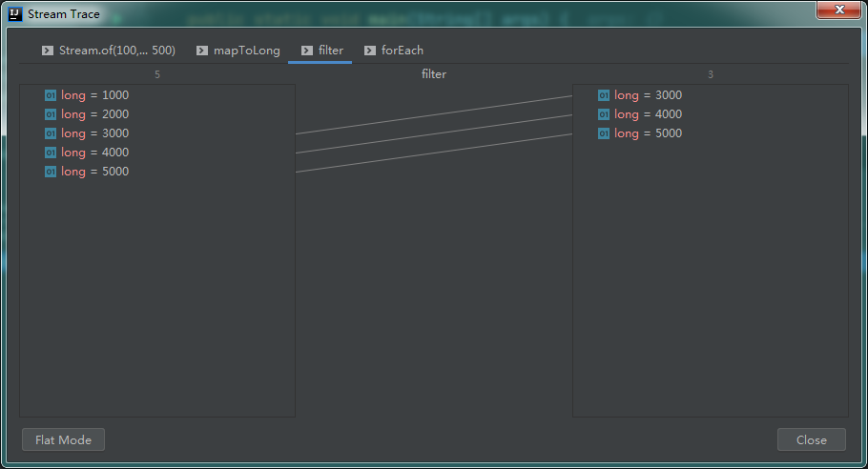Select the filter tab
The height and width of the screenshot is (469, 868).
click(x=320, y=51)
